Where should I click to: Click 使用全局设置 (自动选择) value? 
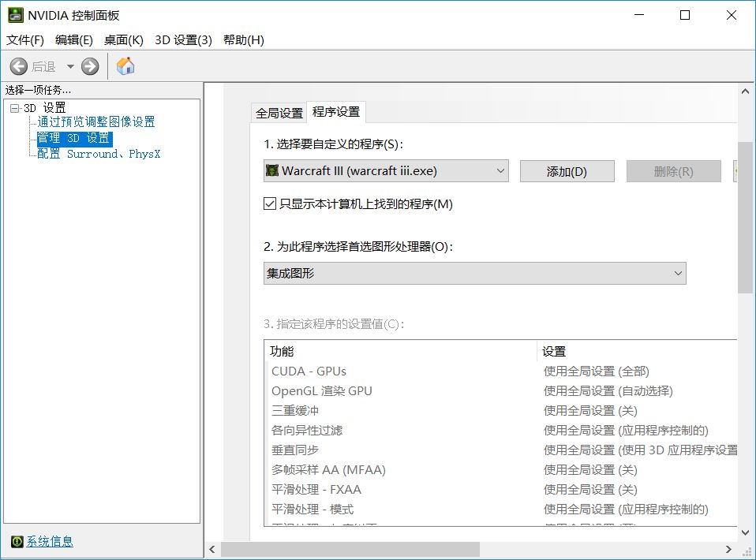click(x=608, y=391)
